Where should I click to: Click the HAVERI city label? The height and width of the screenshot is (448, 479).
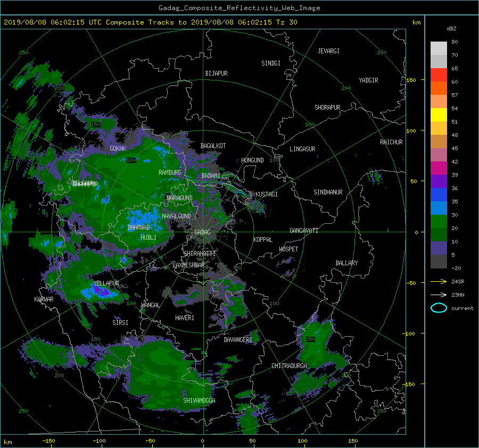coord(185,317)
